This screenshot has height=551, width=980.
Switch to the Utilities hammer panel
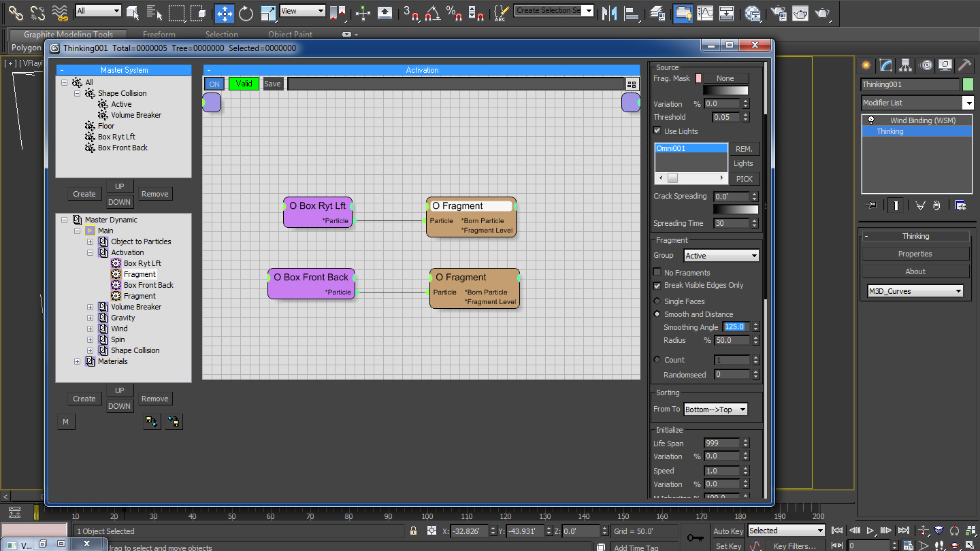pyautogui.click(x=964, y=65)
